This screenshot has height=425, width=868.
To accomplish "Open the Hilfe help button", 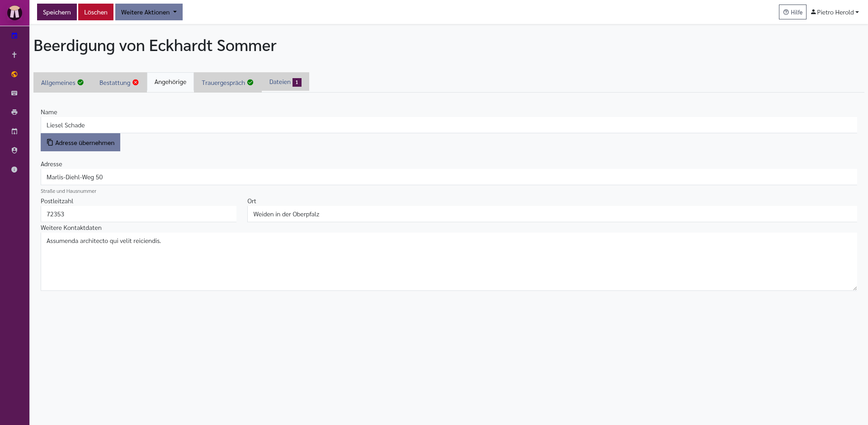I will click(x=793, y=12).
